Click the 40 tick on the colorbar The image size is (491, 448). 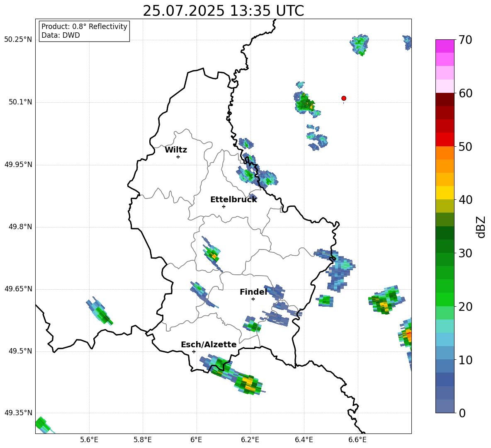click(465, 200)
